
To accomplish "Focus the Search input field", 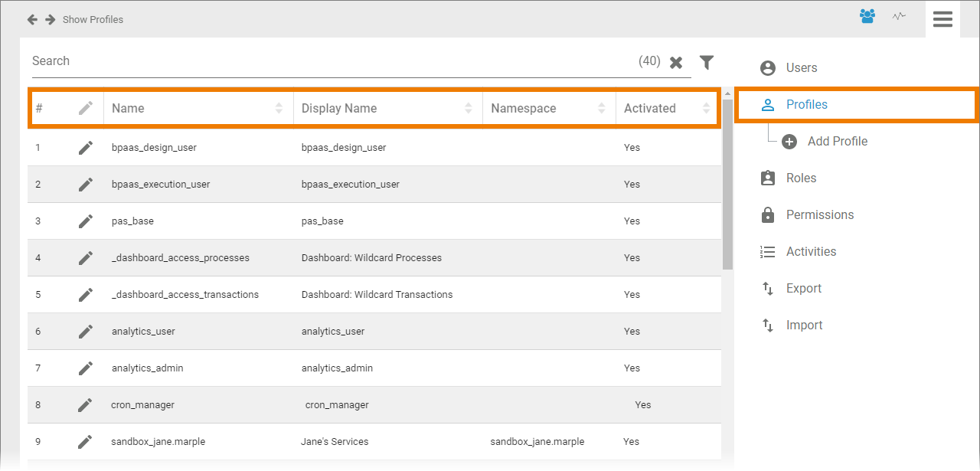I will [x=329, y=61].
